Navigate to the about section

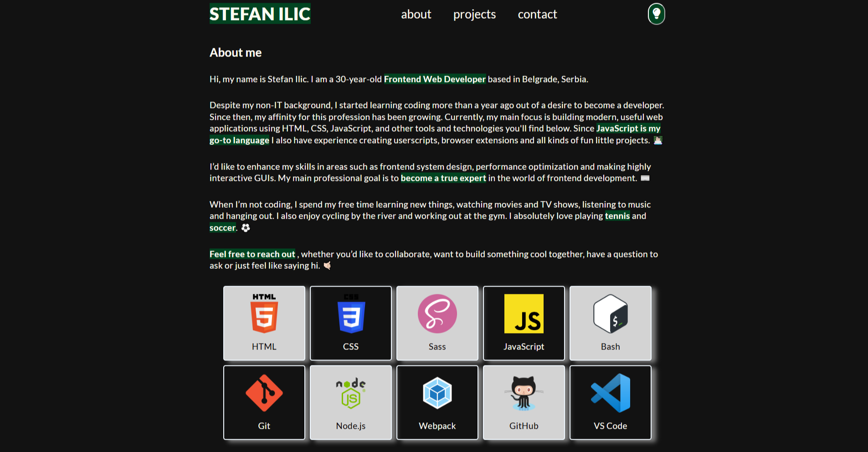tap(416, 14)
